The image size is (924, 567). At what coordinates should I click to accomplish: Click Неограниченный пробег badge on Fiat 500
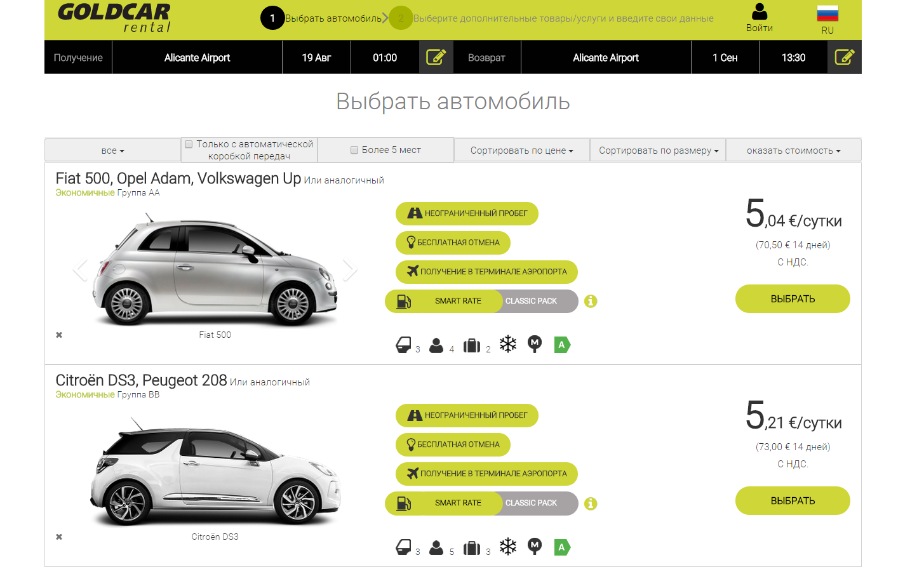[467, 213]
